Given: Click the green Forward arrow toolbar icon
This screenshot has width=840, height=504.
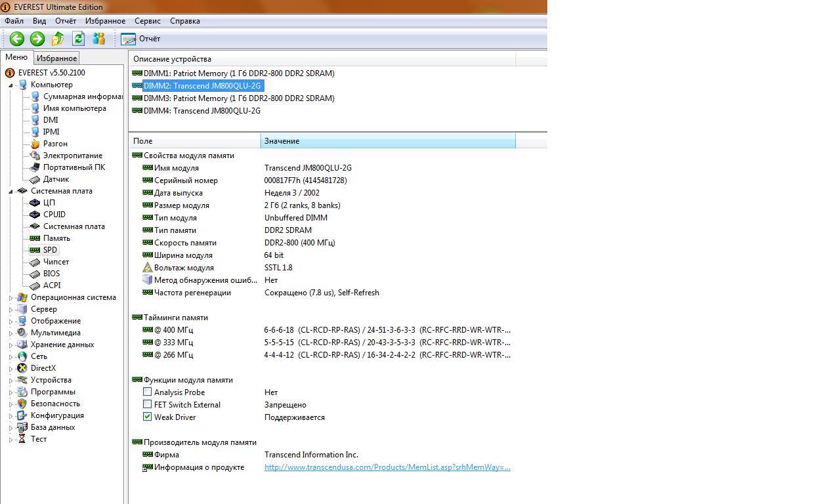Looking at the screenshot, I should pos(37,39).
